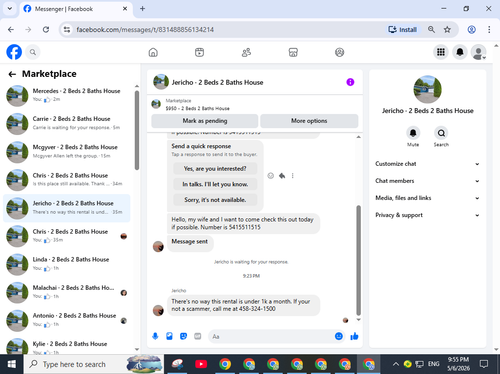This screenshot has width=500, height=374.
Task: Expand Media, files and links section
Action: pyautogui.click(x=427, y=198)
